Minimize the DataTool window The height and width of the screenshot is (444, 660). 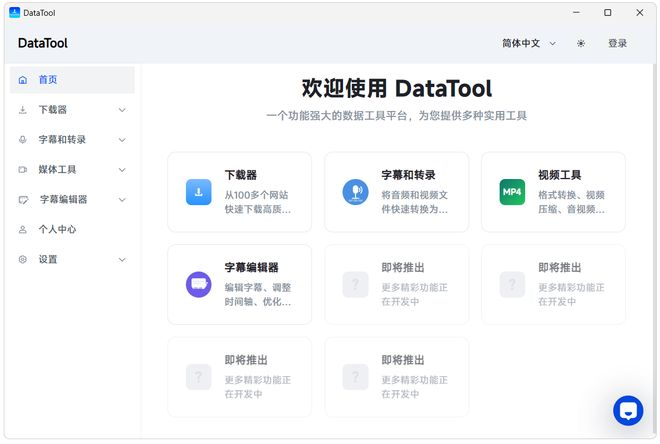click(x=576, y=13)
